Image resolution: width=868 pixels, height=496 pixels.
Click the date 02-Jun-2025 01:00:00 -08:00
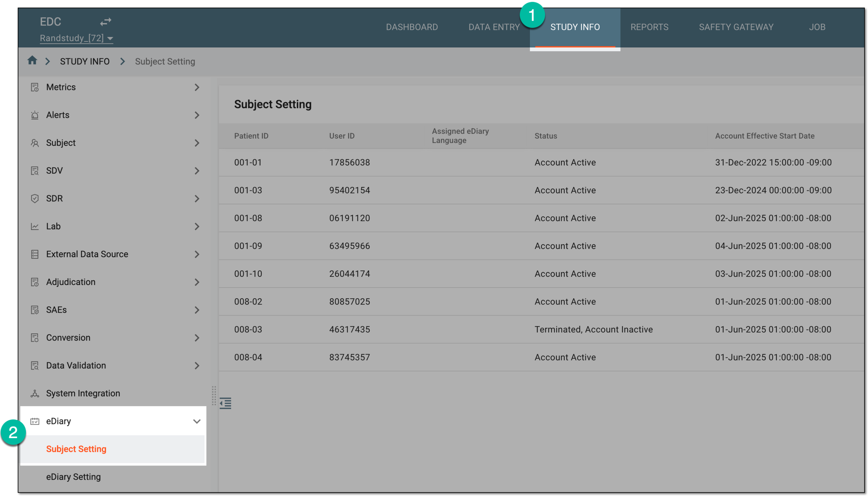[x=773, y=218]
